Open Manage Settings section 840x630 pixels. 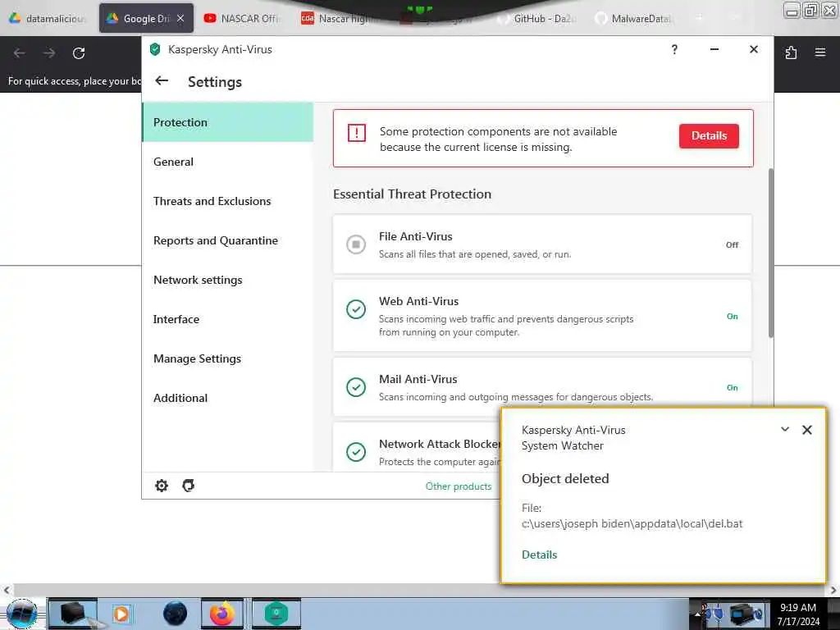228,358
